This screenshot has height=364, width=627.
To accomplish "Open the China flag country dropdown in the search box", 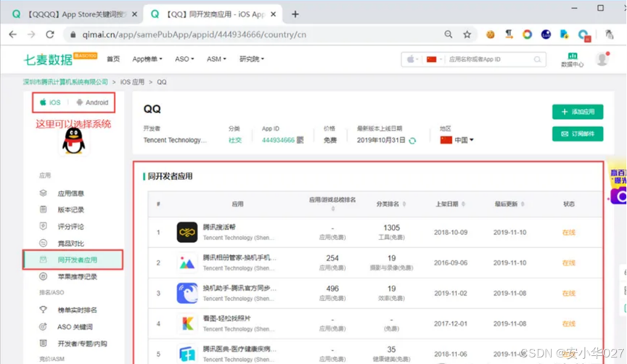I will tap(434, 59).
